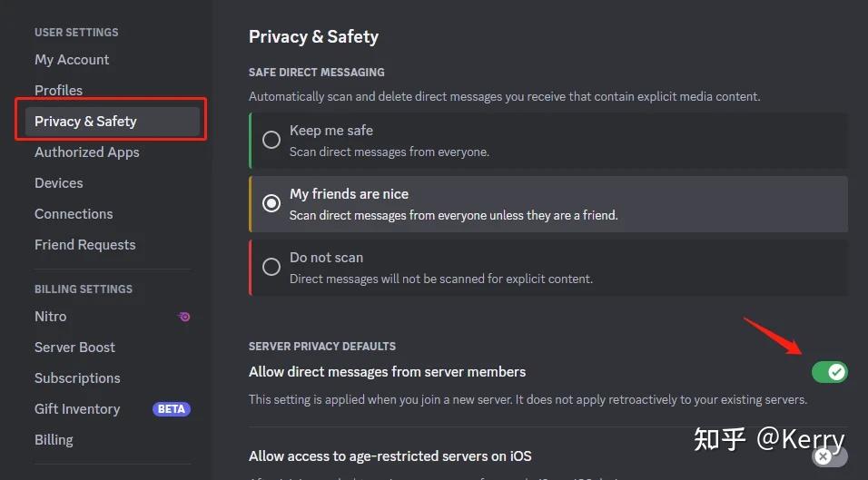Screen dimensions: 868x480
Task: Select My friends are nice radio option
Action: pyautogui.click(x=271, y=203)
